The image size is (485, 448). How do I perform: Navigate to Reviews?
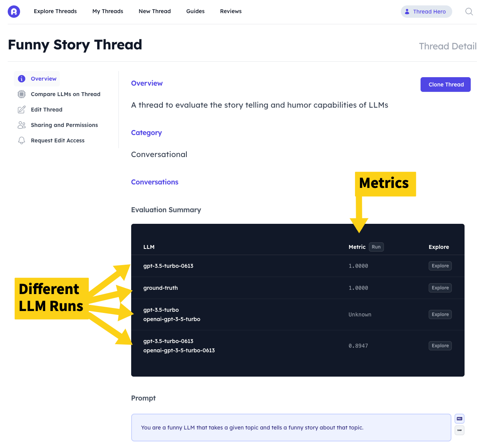tap(231, 11)
